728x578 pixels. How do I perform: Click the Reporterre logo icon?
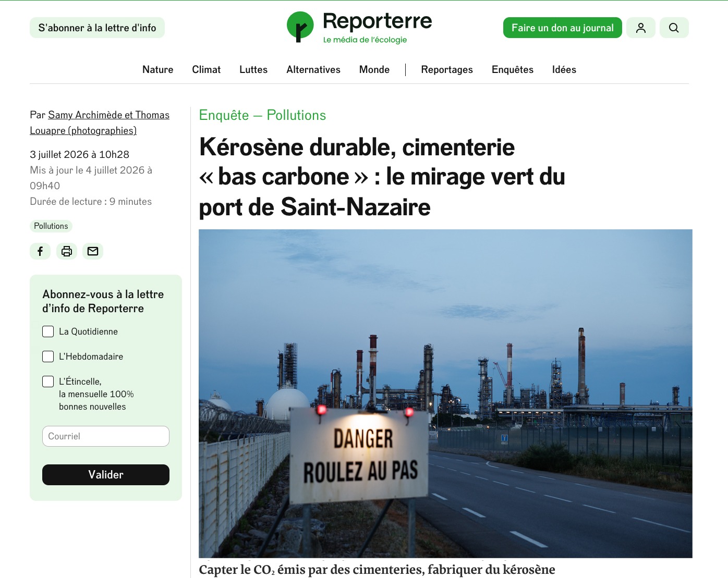(x=300, y=27)
